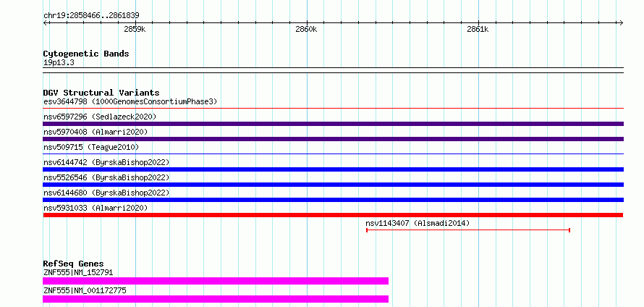
Task: Select the Cytogenetic Bands track title
Action: click(86, 54)
